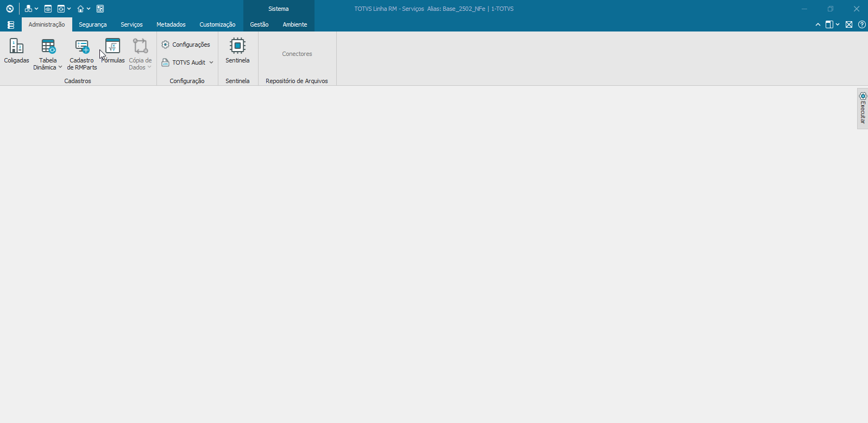868x423 pixels.
Task: Click the Cópia de Dados icon
Action: 140,47
